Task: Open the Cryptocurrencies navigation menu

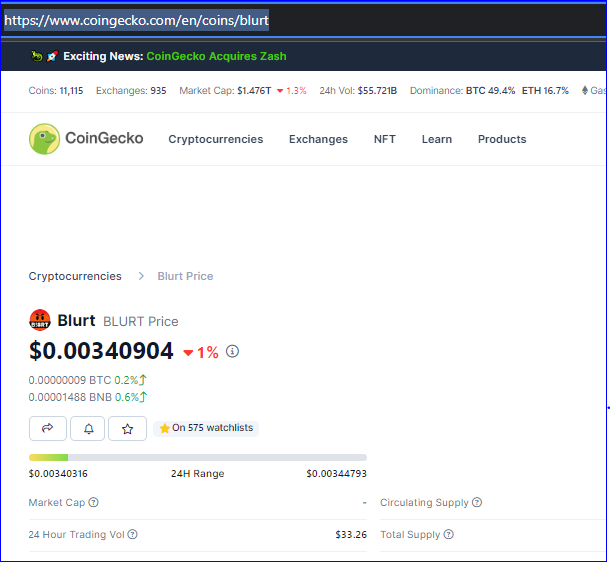Action: (x=216, y=139)
